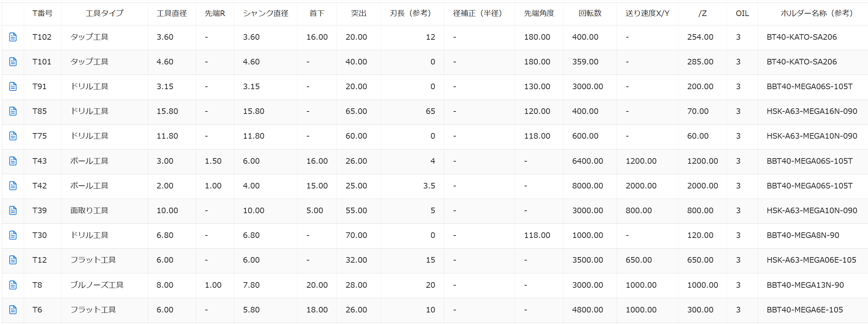
Task: Click the 首下 column header
Action: click(x=317, y=13)
